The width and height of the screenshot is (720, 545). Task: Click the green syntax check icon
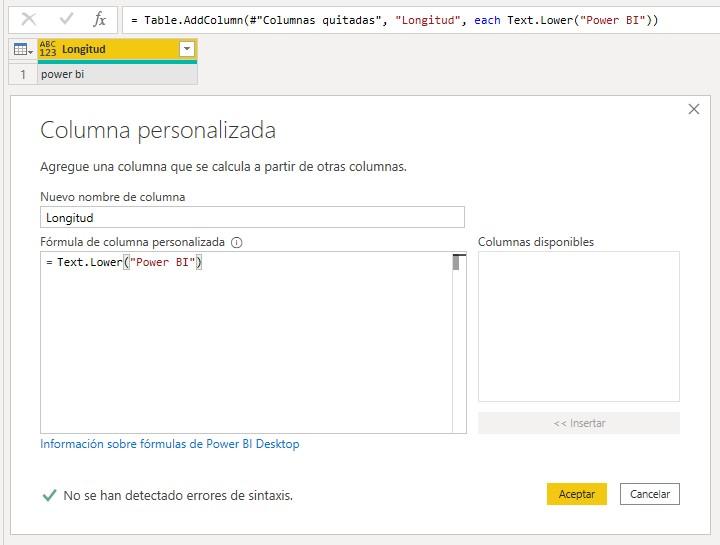coord(49,494)
